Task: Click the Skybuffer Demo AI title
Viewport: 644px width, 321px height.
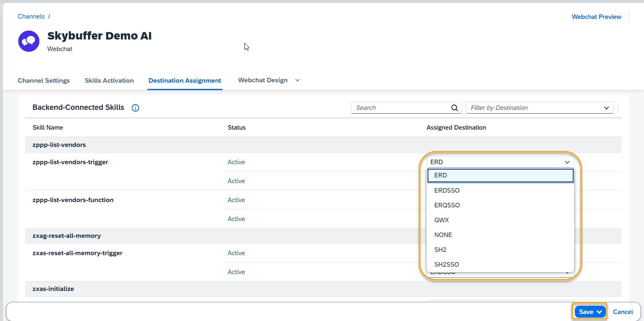Action: (x=100, y=36)
